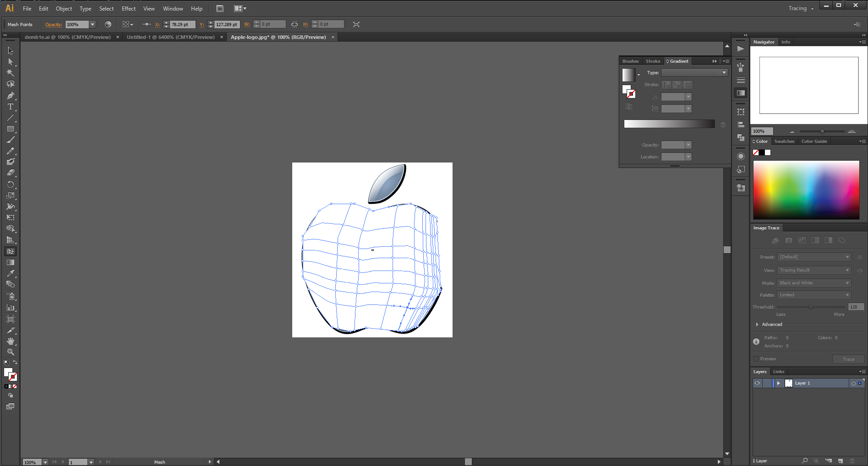Image resolution: width=868 pixels, height=466 pixels.
Task: Toggle the lock column for Layer 1
Action: (x=766, y=383)
